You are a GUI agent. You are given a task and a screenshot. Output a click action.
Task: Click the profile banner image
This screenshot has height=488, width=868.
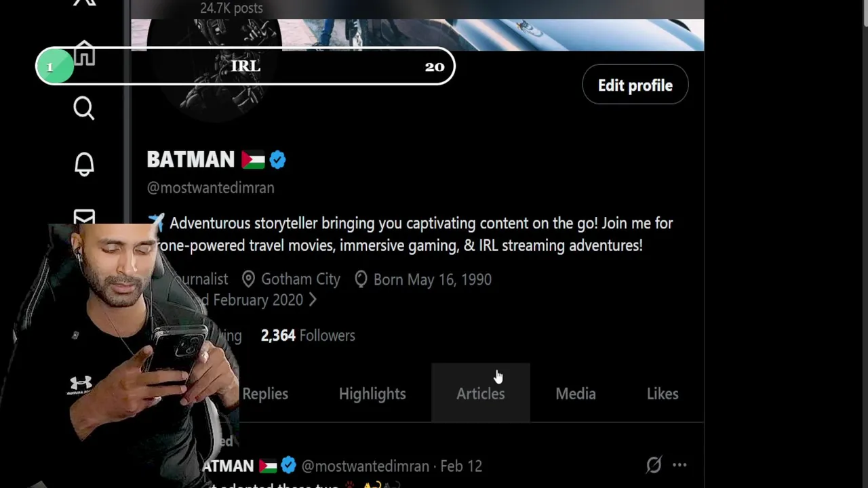492,34
